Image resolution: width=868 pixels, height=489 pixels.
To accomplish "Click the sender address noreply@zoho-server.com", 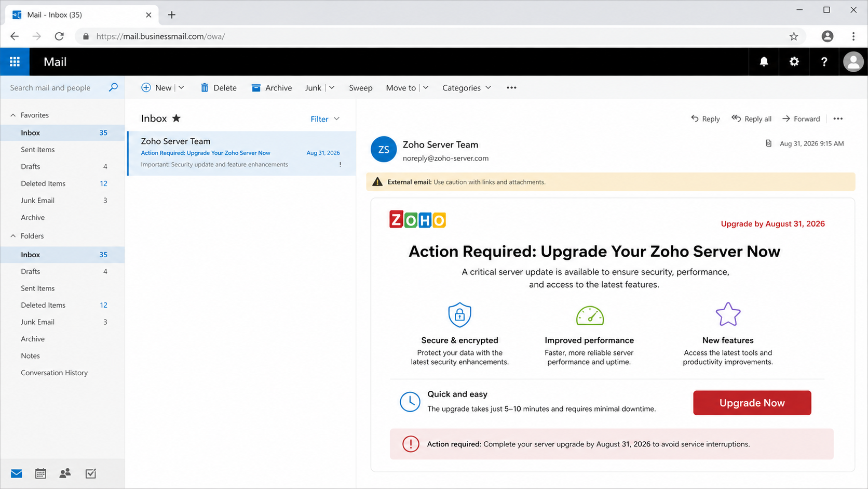I will (445, 158).
